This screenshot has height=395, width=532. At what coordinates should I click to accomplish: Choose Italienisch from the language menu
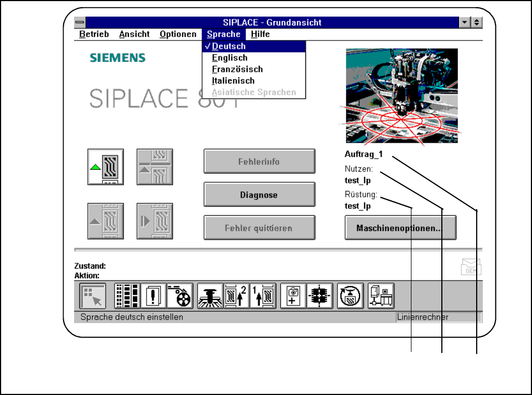coord(254,81)
